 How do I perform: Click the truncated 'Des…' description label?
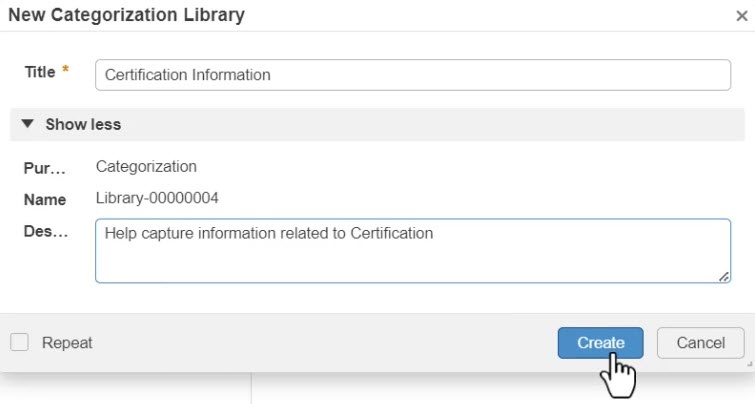[x=45, y=232]
